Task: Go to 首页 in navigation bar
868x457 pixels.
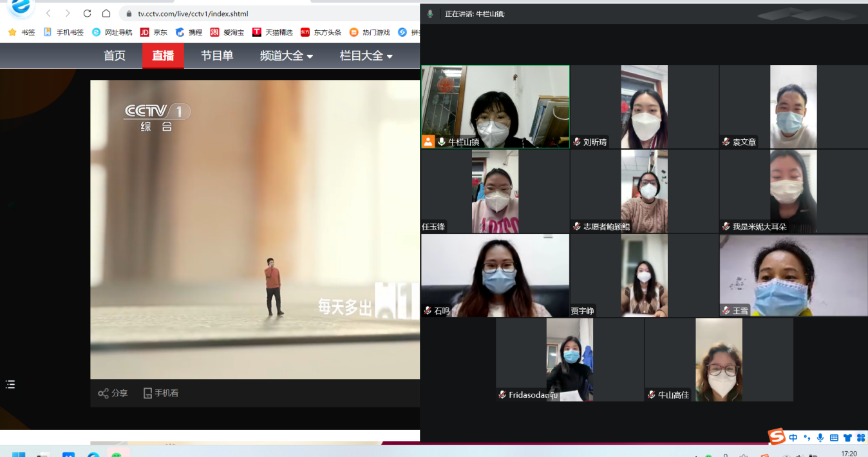Action: 115,56
